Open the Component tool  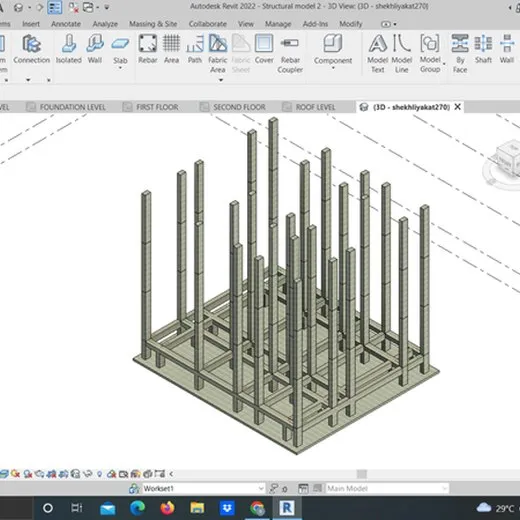tap(333, 49)
